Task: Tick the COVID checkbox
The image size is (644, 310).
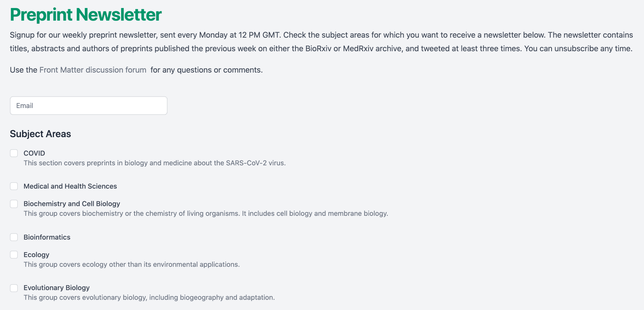Action: point(14,153)
